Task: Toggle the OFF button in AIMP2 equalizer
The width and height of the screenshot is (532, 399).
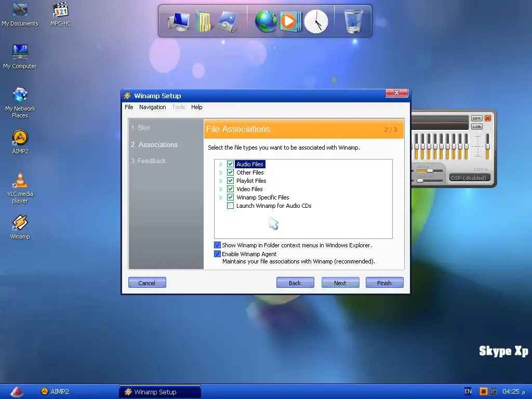Action: (477, 118)
